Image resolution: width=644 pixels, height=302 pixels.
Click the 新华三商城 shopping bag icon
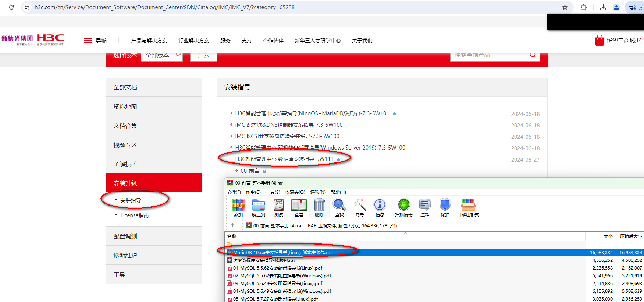[x=599, y=40]
